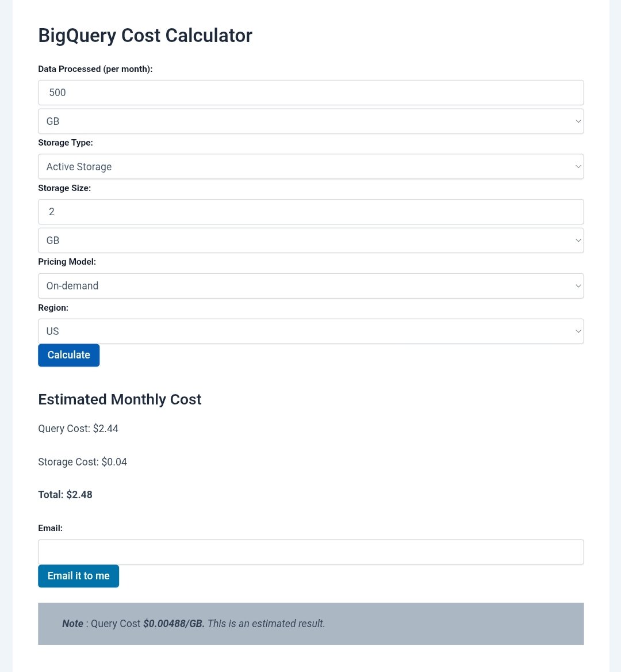The height and width of the screenshot is (672, 621).
Task: Expand the chevron on the Region selector
Action: 578,331
